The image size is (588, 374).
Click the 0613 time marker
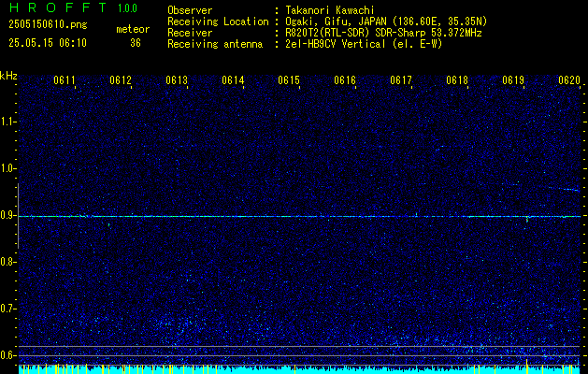[177, 80]
